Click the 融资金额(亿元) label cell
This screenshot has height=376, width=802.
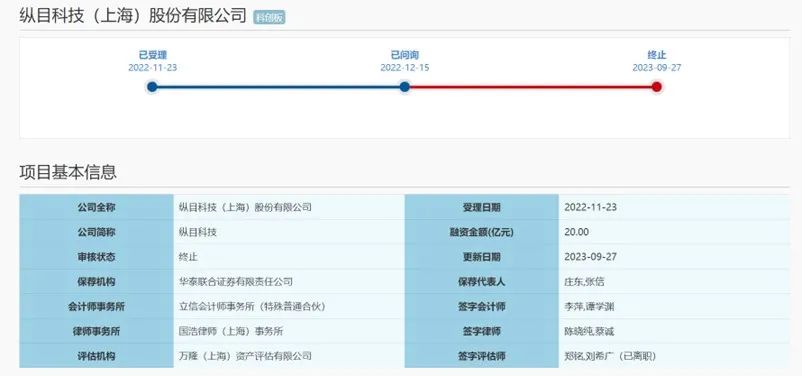coord(481,232)
